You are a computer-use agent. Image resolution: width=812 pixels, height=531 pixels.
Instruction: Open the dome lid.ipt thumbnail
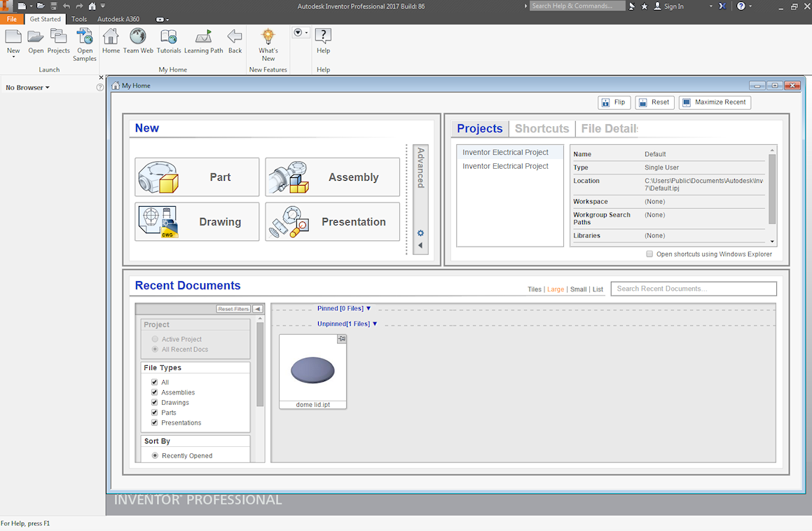(312, 371)
